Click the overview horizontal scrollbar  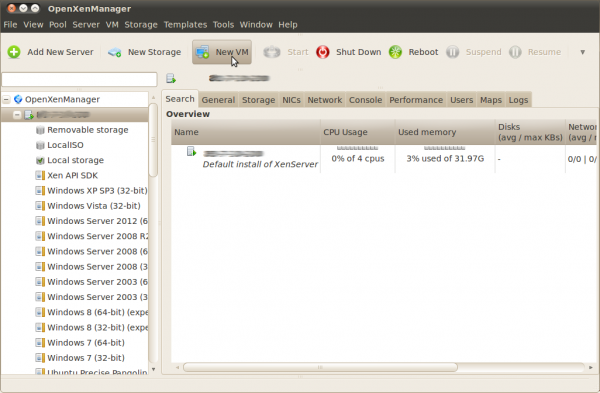(x=320, y=367)
